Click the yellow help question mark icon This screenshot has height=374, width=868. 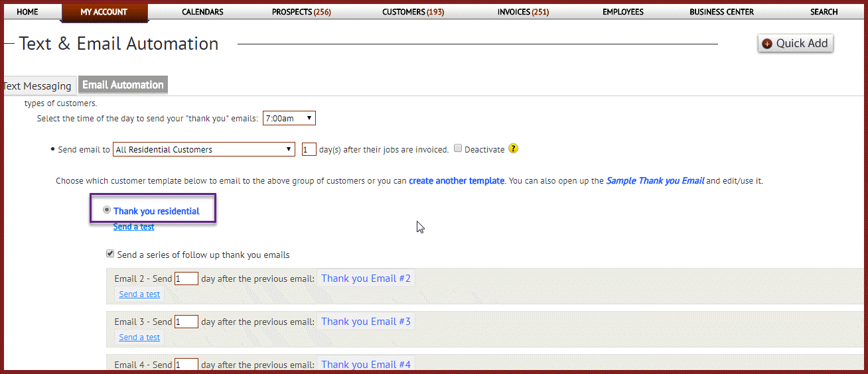[x=513, y=149]
